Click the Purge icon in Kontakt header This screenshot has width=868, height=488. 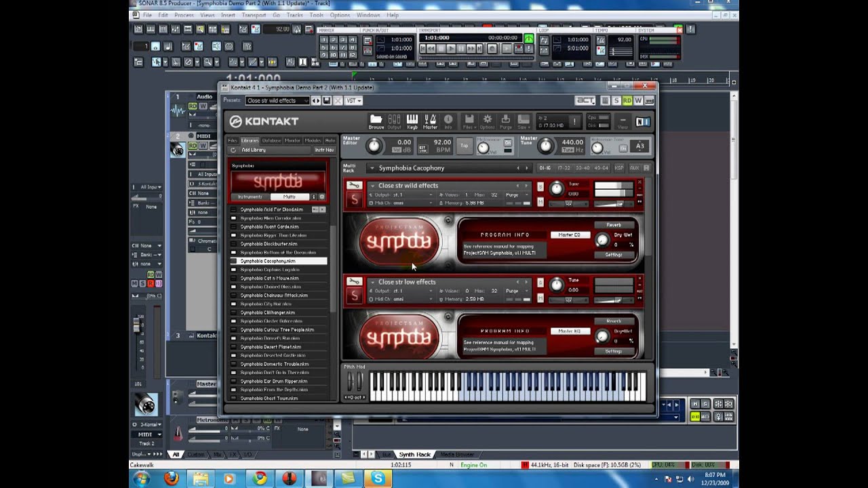coord(505,121)
